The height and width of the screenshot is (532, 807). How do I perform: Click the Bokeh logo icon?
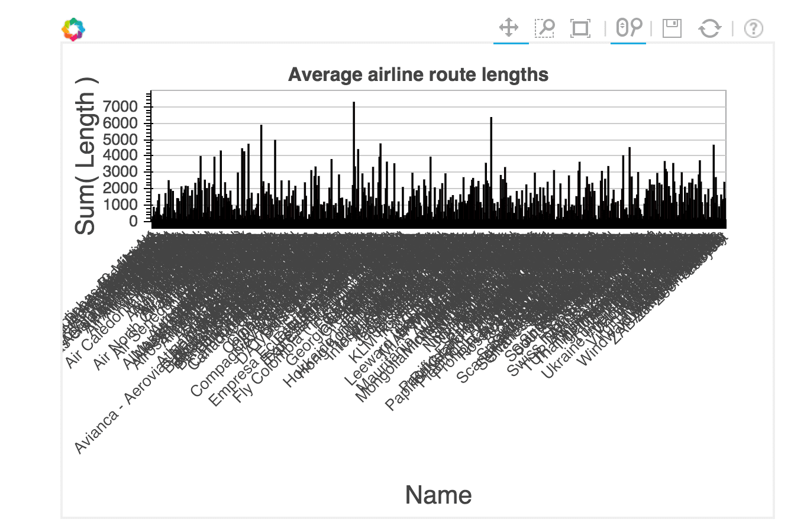pos(73,29)
